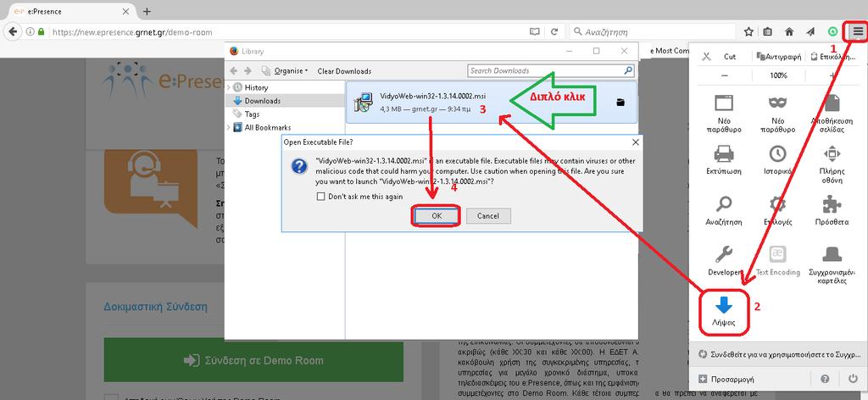Click Πλήρης οθόνη full screen icon
This screenshot has height=400, width=868.
pyautogui.click(x=832, y=153)
